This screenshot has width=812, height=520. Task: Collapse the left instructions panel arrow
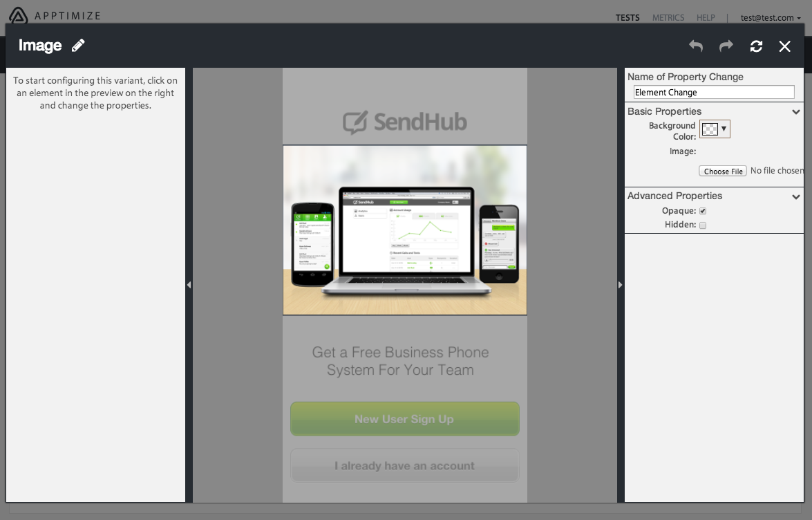click(189, 285)
